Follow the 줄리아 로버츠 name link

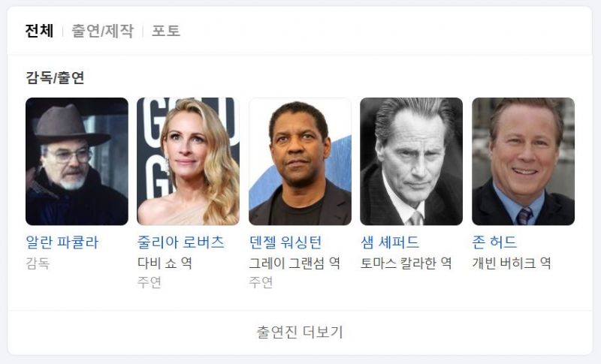point(180,242)
